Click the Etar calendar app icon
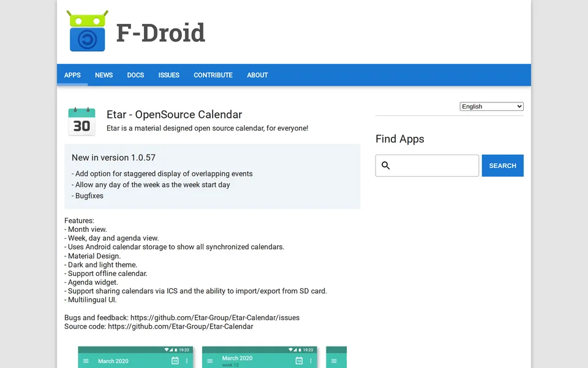Viewport: 588px width, 368px height. click(x=81, y=121)
